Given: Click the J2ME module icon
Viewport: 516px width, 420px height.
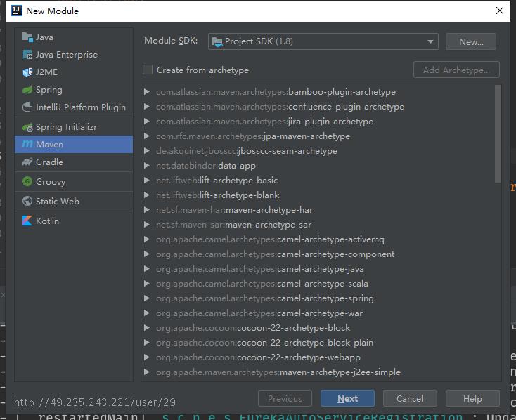Looking at the screenshot, I should click(x=27, y=72).
